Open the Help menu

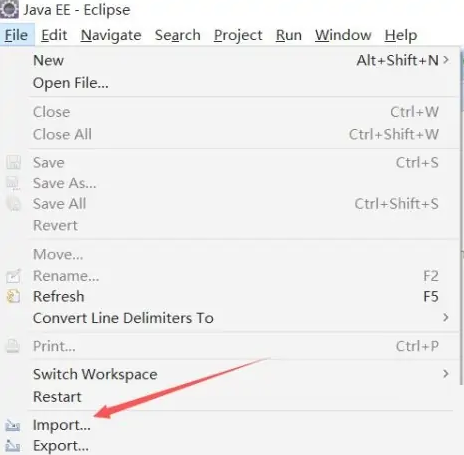pos(401,35)
